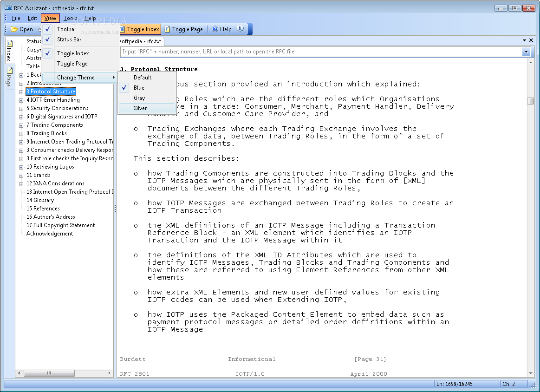Click the RFC Assistant title bar icon
This screenshot has width=540, height=392.
pos(8,8)
